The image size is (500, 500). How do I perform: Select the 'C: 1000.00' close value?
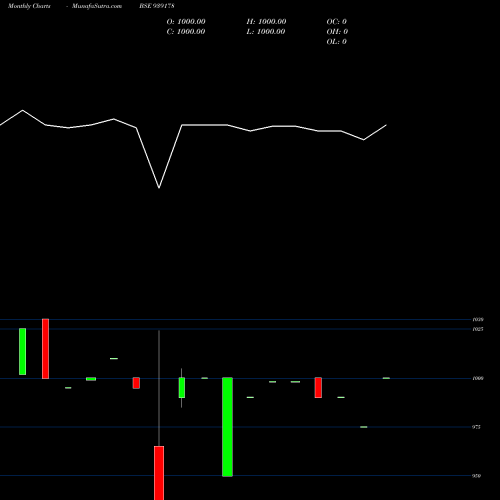pyautogui.click(x=186, y=32)
